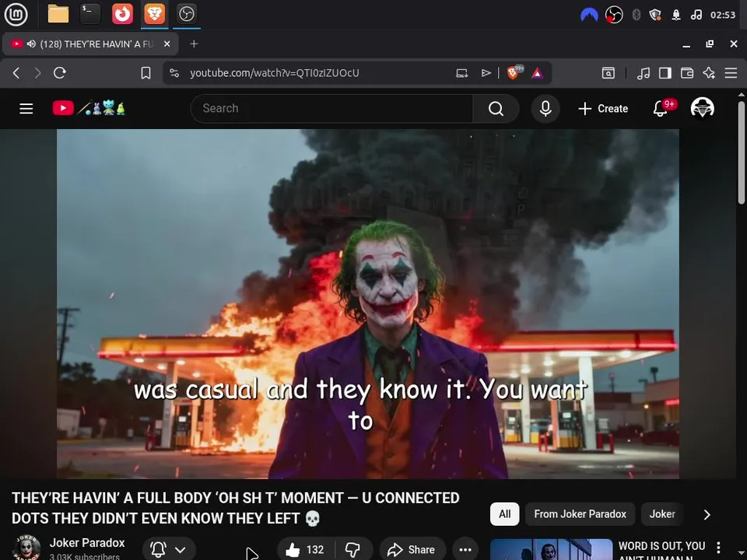747x560 pixels.
Task: Click the search magnifier button
Action: 496,109
